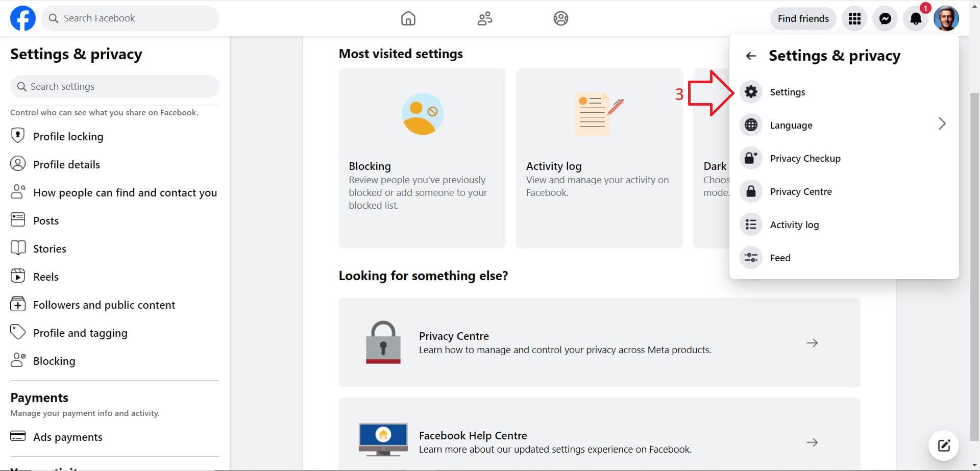Click the new message compose icon
980x471 pixels.
944,445
